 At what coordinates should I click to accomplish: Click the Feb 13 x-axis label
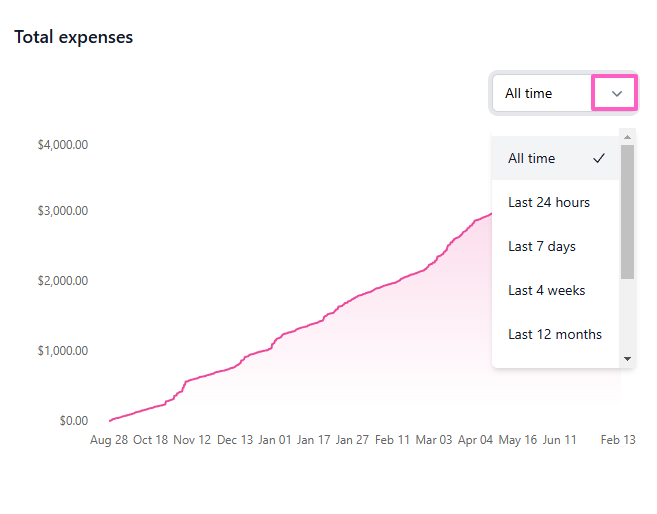617,439
